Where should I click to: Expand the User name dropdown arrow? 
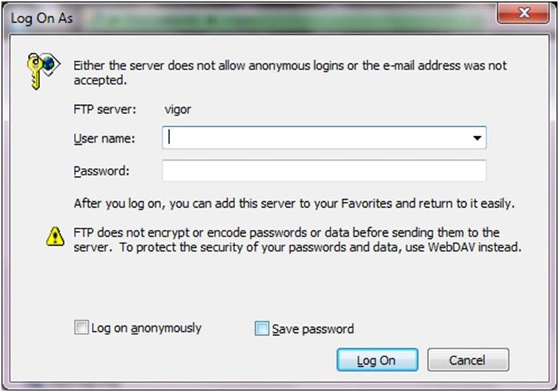coord(477,138)
